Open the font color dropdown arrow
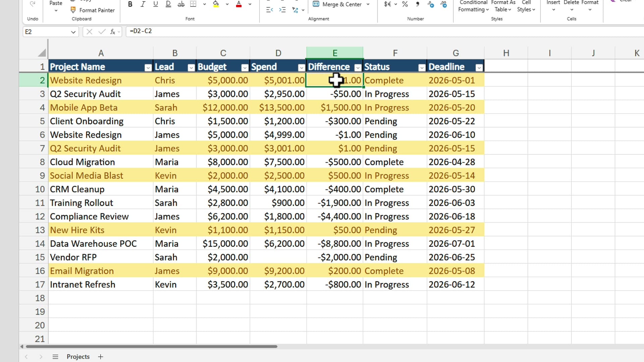This screenshot has width=644, height=362. tap(250, 4)
